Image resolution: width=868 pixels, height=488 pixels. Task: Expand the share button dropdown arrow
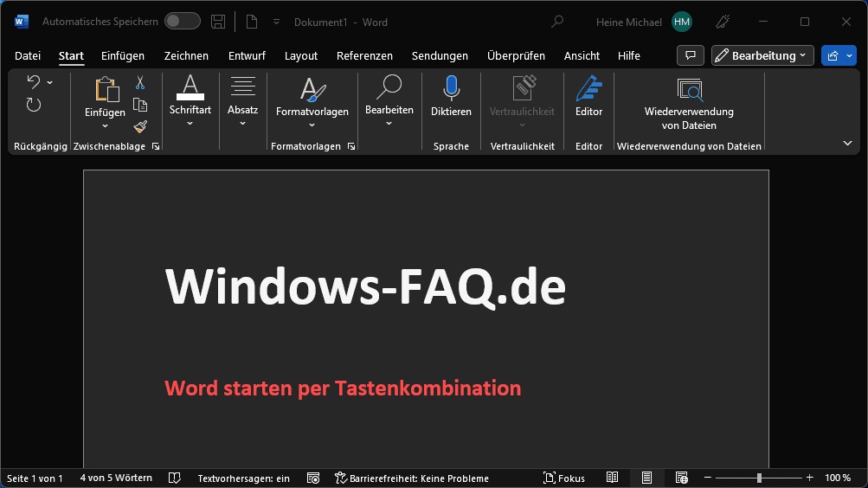coord(849,55)
